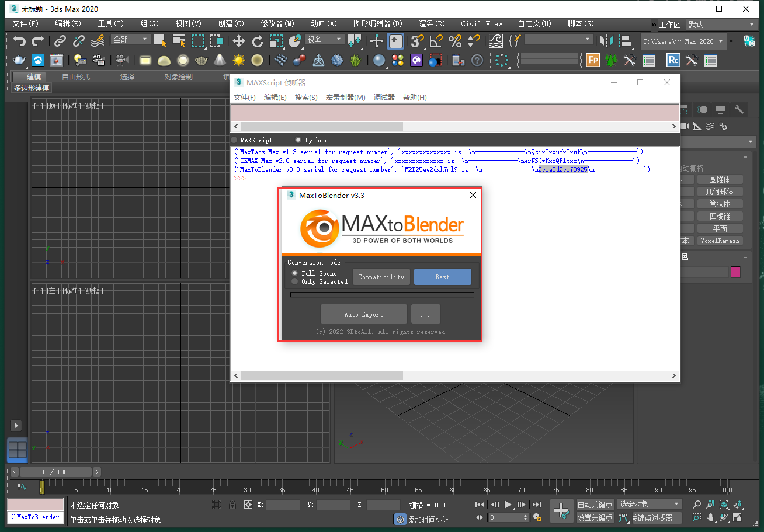Viewport: 764px width, 532px height.
Task: Click the Bind to Space Warp icon
Action: (x=98, y=41)
